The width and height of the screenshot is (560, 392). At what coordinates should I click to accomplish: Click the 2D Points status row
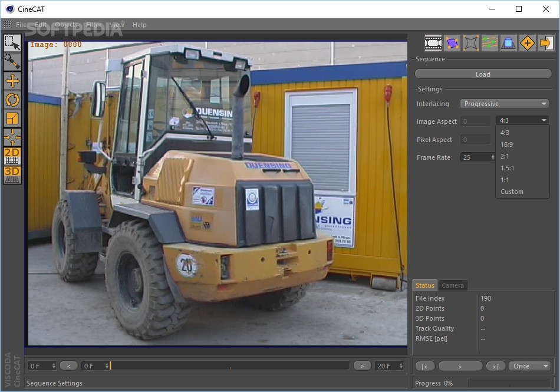(483, 308)
